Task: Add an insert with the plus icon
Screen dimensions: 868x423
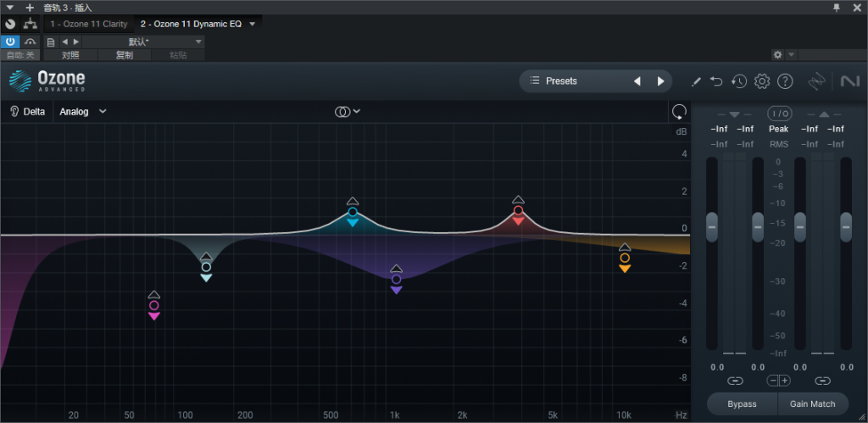Action: pos(30,7)
